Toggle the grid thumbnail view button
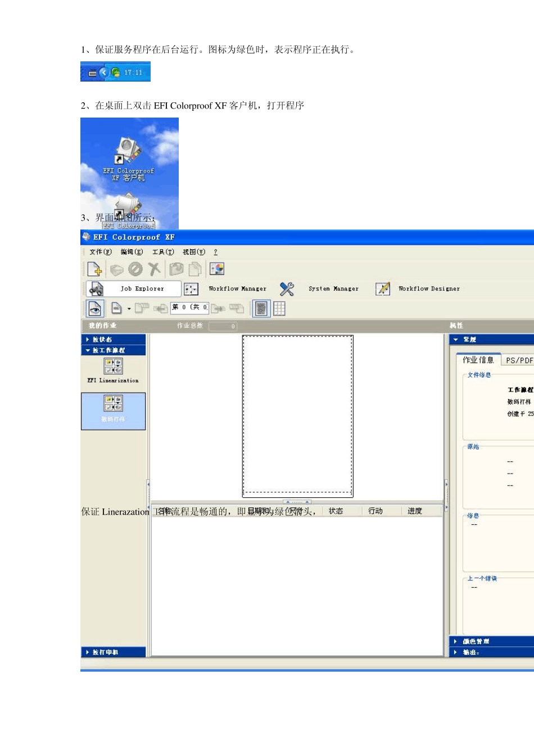This screenshot has height=756, width=534. point(279,308)
